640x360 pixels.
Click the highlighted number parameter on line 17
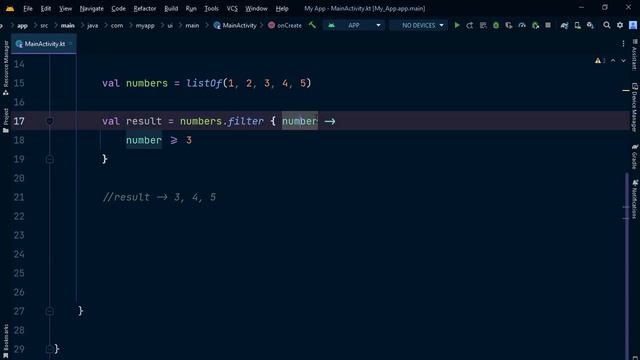[x=300, y=121]
